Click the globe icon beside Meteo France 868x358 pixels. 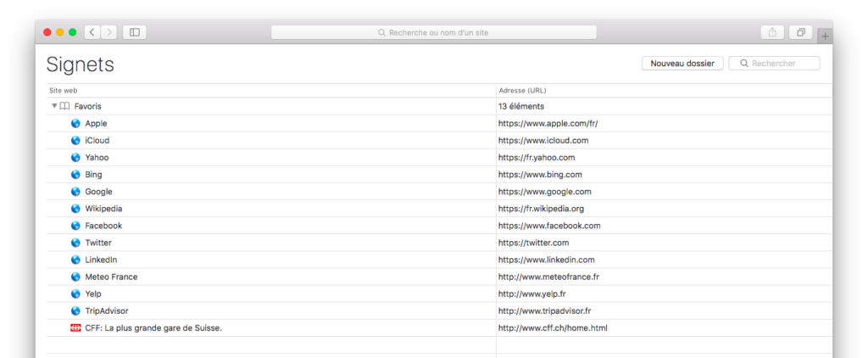click(x=75, y=277)
